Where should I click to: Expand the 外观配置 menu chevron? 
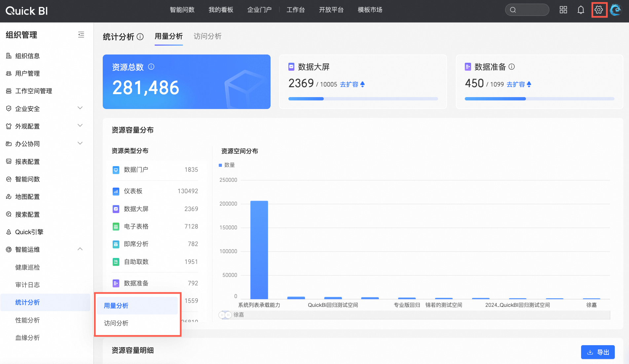[80, 126]
